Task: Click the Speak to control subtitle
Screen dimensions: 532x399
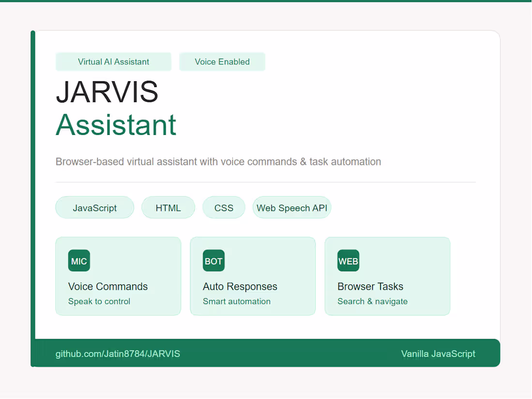Action: tap(99, 301)
